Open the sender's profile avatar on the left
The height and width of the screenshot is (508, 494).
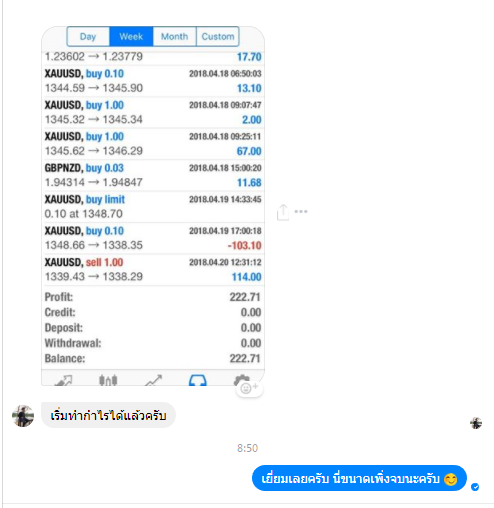(23, 416)
